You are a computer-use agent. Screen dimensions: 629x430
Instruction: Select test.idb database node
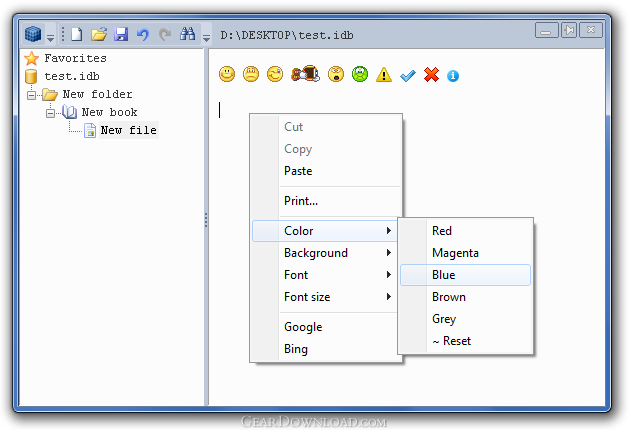72,76
